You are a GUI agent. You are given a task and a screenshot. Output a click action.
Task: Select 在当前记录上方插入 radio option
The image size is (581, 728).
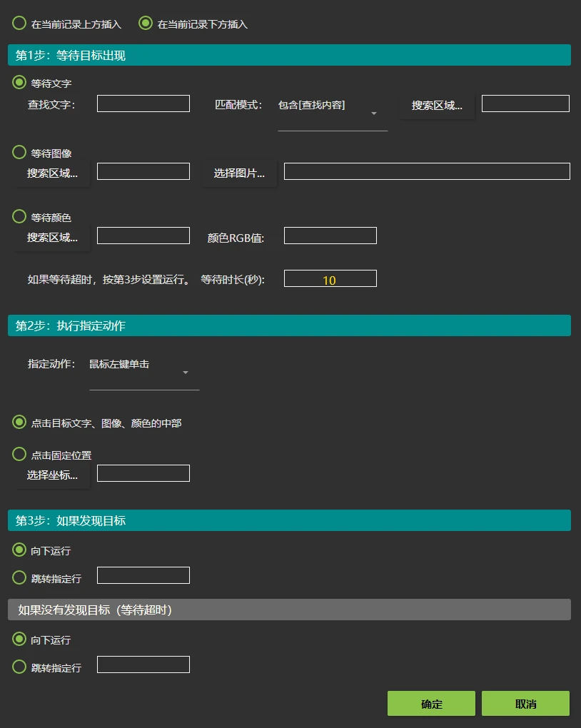tap(20, 24)
